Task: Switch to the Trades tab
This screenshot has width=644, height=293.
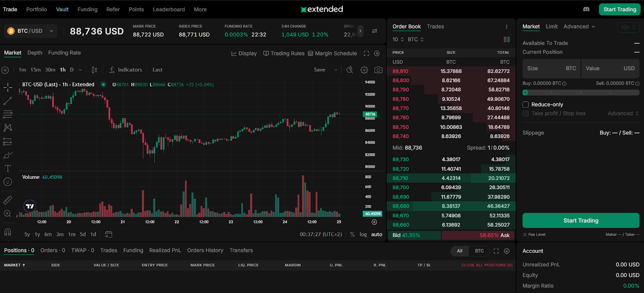Action: click(435, 27)
